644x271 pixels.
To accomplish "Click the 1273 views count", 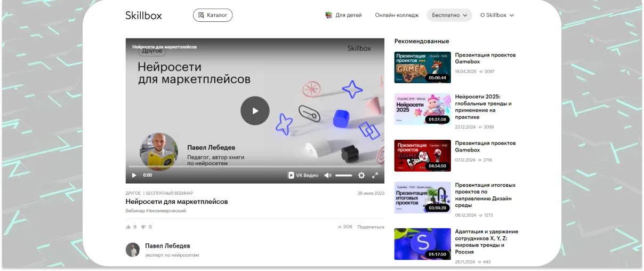I will coord(488,215).
